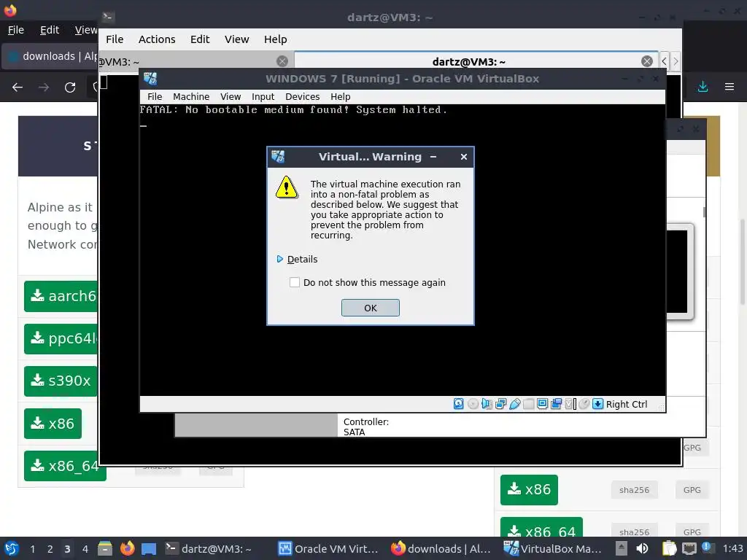The image size is (747, 560).
Task: Switch to workspace 4 in taskbar
Action: tap(85, 548)
